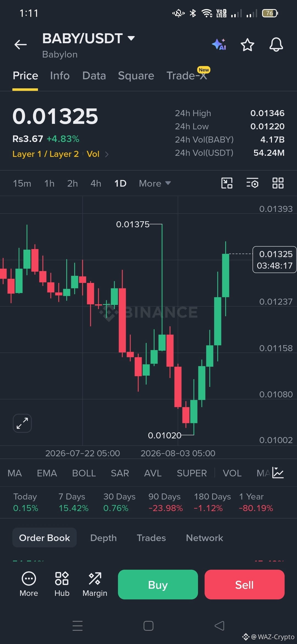This screenshot has height=644, width=297.
Task: Toggle the EMA indicator
Action: tap(47, 473)
